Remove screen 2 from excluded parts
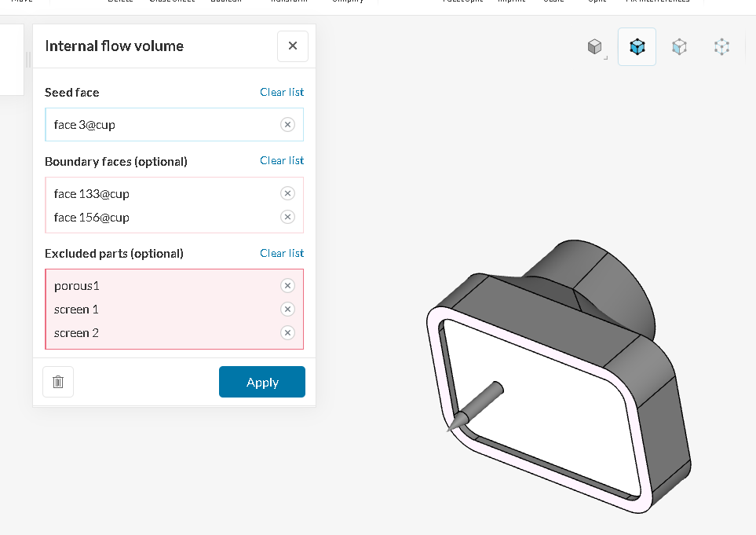This screenshot has width=756, height=535. tap(287, 333)
